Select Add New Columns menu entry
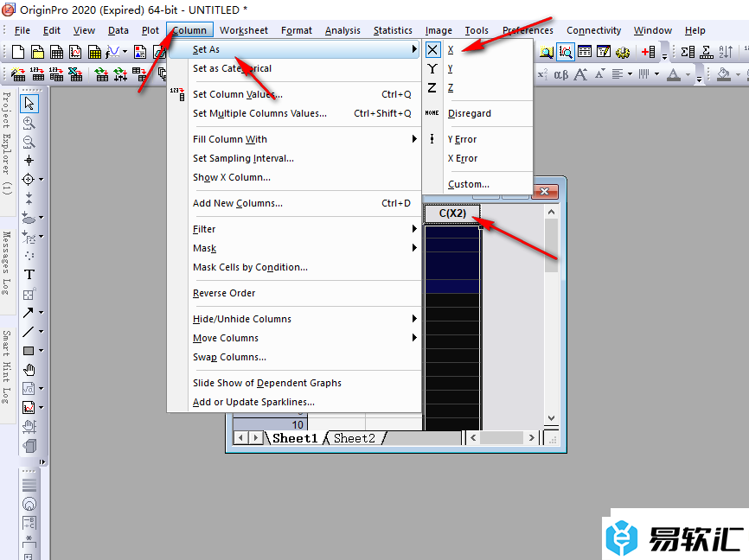Viewport: 749px width, 560px height. [x=294, y=203]
